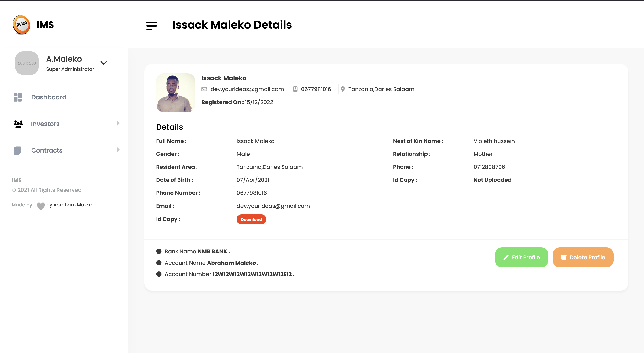Viewport: 644px width, 353px height.
Task: Click the envelope icon beside email
Action: coord(204,89)
